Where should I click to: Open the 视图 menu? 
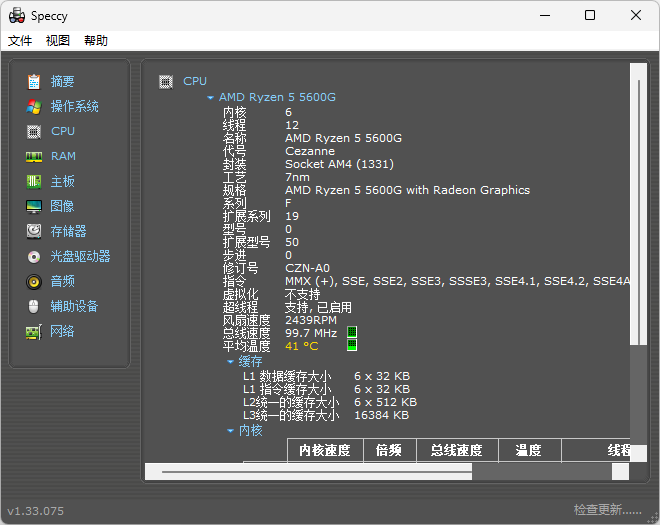point(58,41)
